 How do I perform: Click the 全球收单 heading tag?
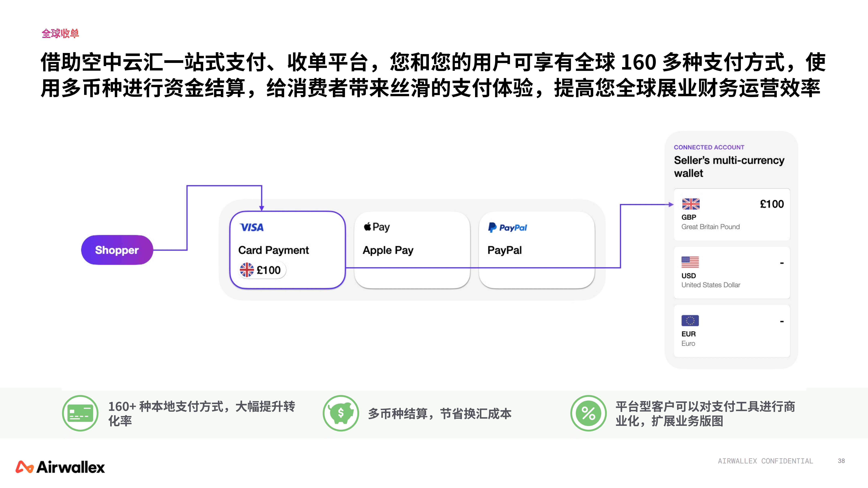(60, 33)
